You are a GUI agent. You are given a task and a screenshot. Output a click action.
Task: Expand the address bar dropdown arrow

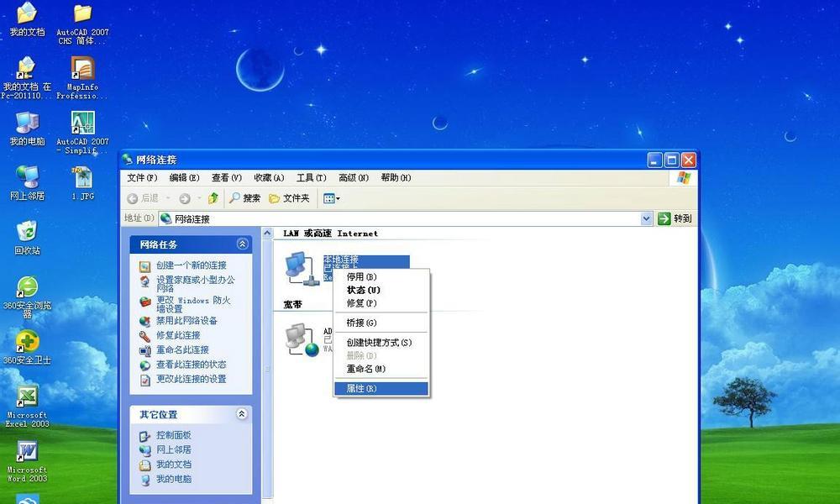[647, 218]
